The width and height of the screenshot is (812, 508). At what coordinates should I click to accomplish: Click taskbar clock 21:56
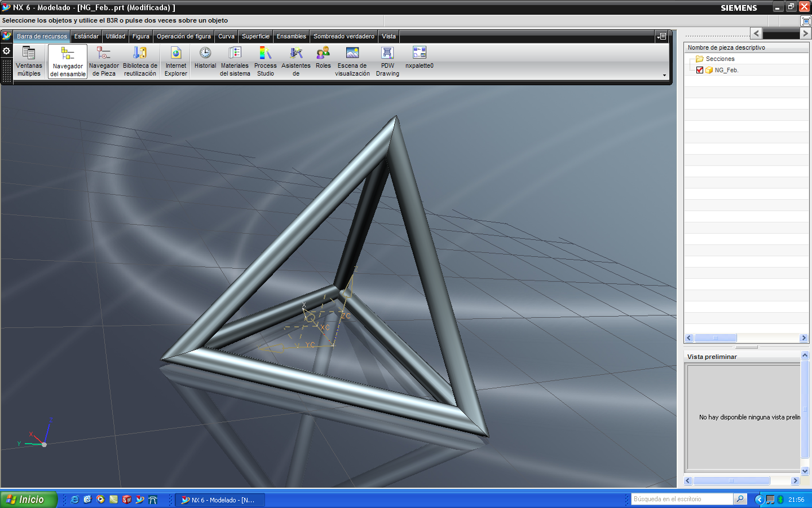pyautogui.click(x=796, y=500)
